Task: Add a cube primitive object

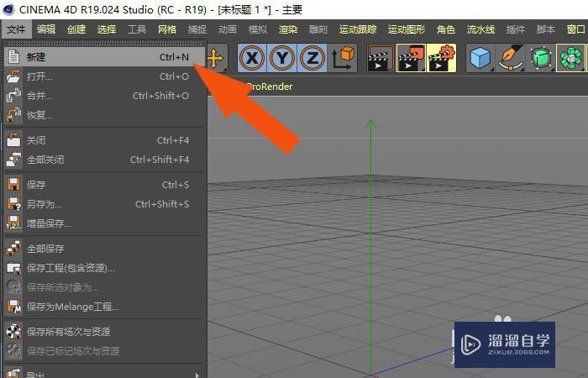Action: click(x=480, y=58)
